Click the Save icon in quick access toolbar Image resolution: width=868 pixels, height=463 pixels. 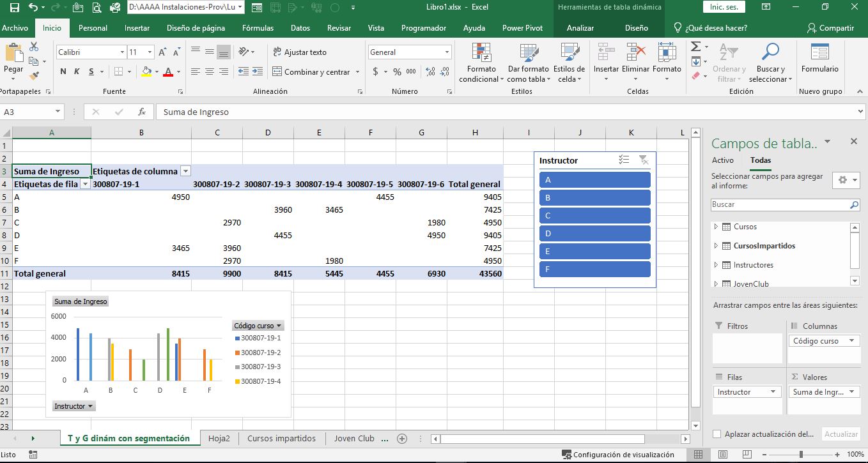[14, 8]
